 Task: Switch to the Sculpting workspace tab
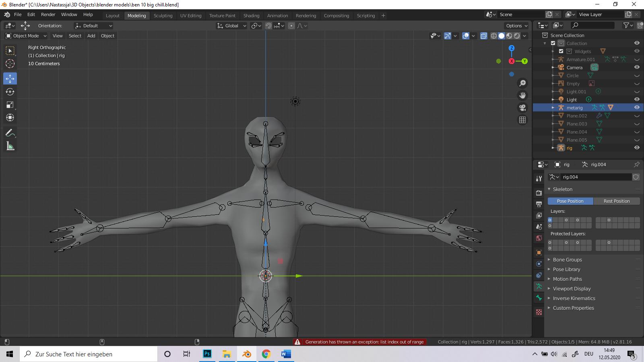click(x=163, y=16)
